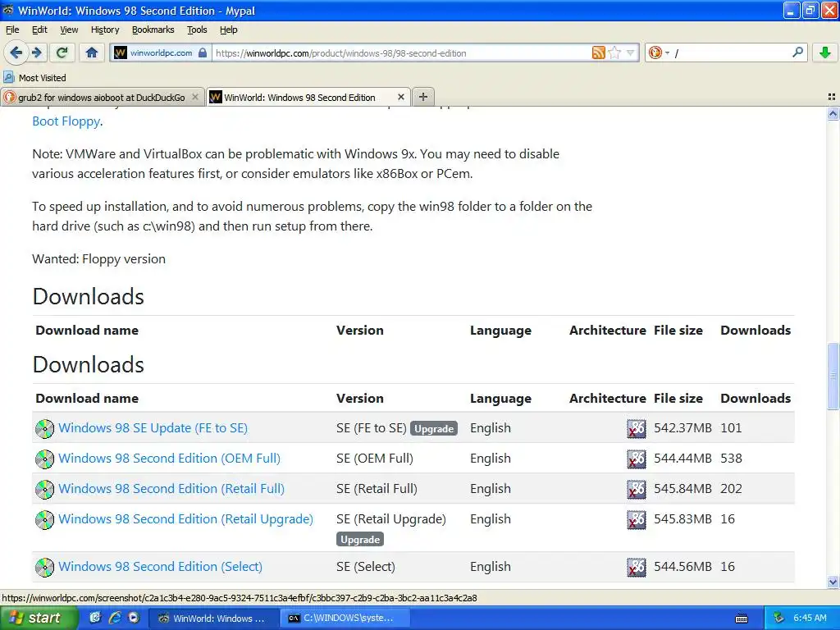The width and height of the screenshot is (840, 630).
Task: Open Windows 98 Second Edition (Retail Upgrade) link
Action: tap(186, 519)
